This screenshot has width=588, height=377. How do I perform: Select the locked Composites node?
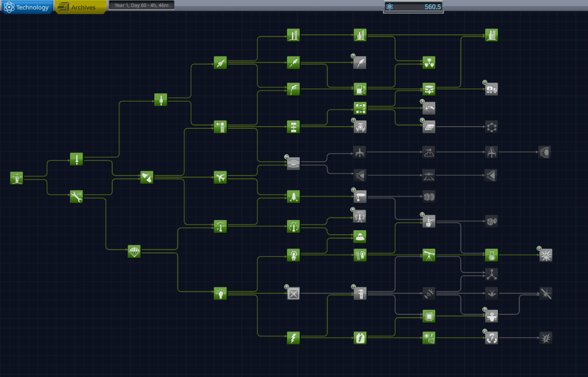[429, 108]
